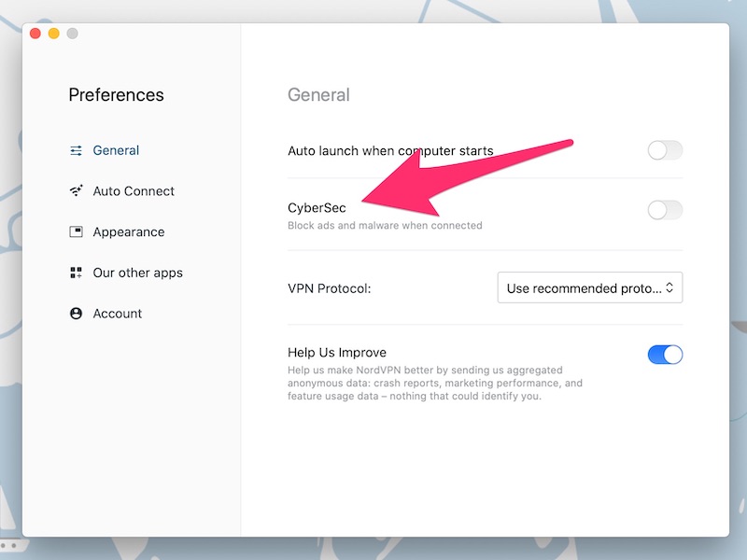
Task: Close the Preferences window with red button
Action: click(35, 34)
